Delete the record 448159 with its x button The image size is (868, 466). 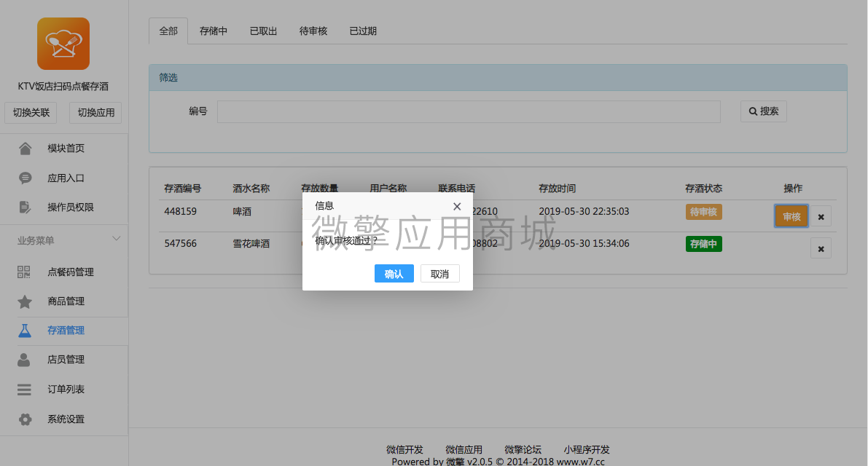tap(821, 217)
